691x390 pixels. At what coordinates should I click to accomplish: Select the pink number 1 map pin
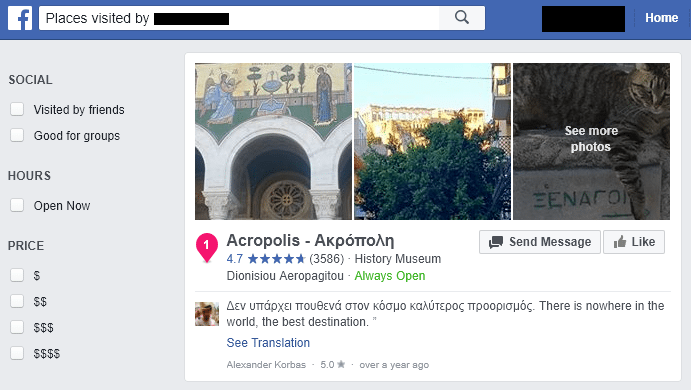[207, 247]
